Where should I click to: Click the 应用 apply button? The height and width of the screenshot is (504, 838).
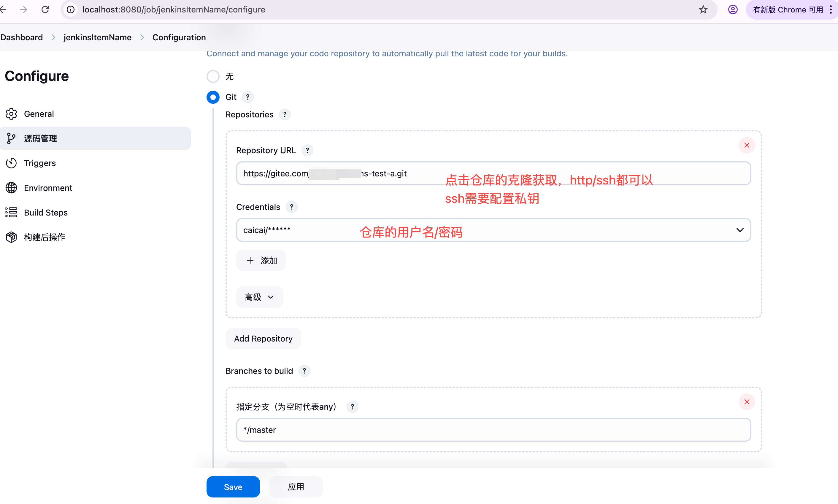tap(296, 487)
